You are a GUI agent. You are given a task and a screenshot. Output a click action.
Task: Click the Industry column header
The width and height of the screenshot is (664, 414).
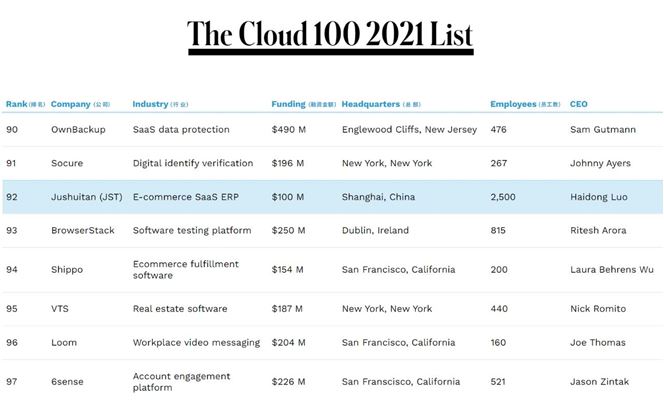tap(160, 104)
